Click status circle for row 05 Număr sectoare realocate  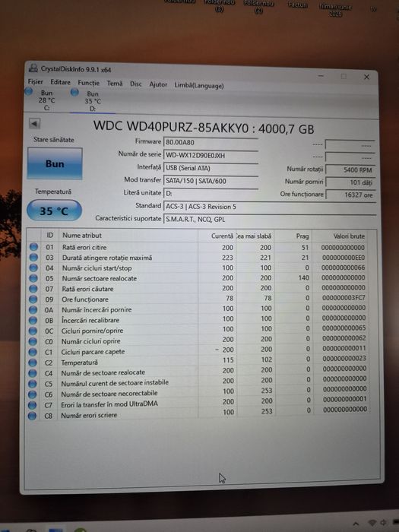[33, 278]
